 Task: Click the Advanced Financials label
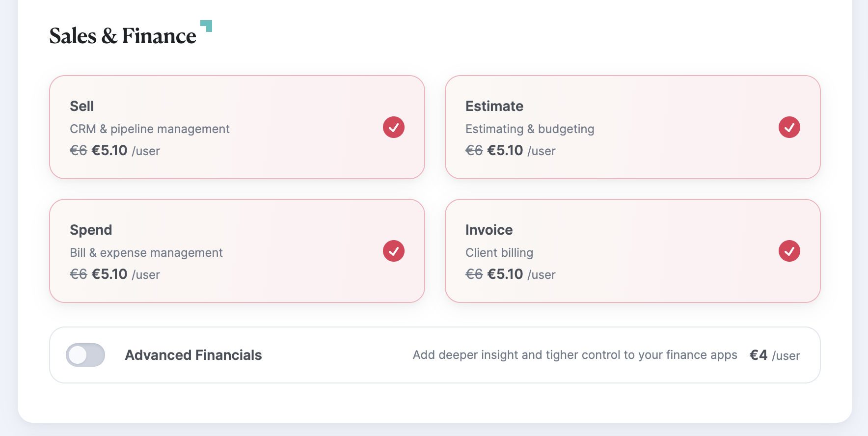[193, 355]
